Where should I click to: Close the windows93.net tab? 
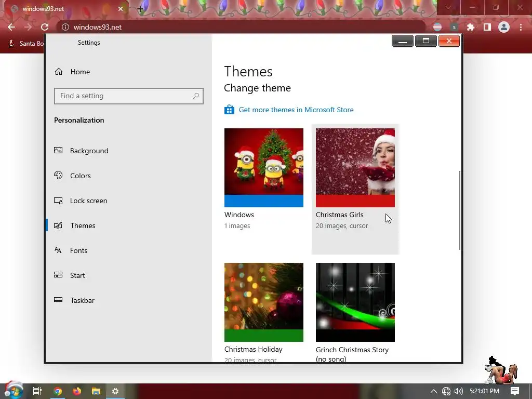(x=121, y=9)
